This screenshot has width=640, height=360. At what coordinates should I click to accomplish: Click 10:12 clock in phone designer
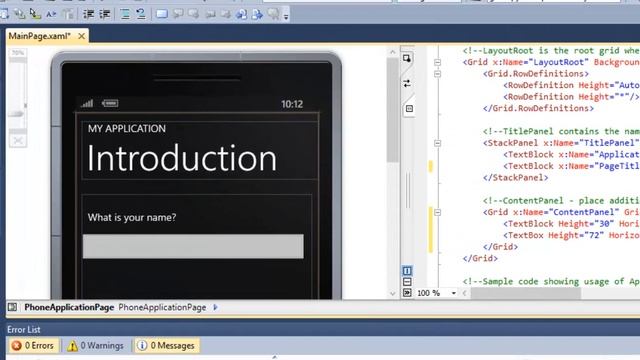coord(292,104)
